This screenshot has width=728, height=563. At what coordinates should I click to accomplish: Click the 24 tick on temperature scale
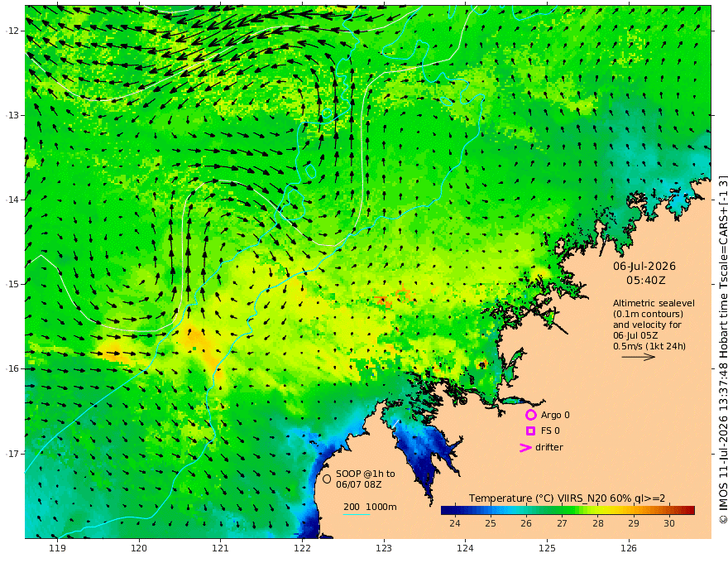455,523
